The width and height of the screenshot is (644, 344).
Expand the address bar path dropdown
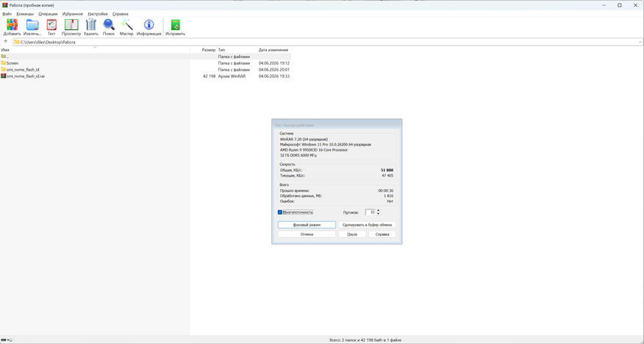640,42
